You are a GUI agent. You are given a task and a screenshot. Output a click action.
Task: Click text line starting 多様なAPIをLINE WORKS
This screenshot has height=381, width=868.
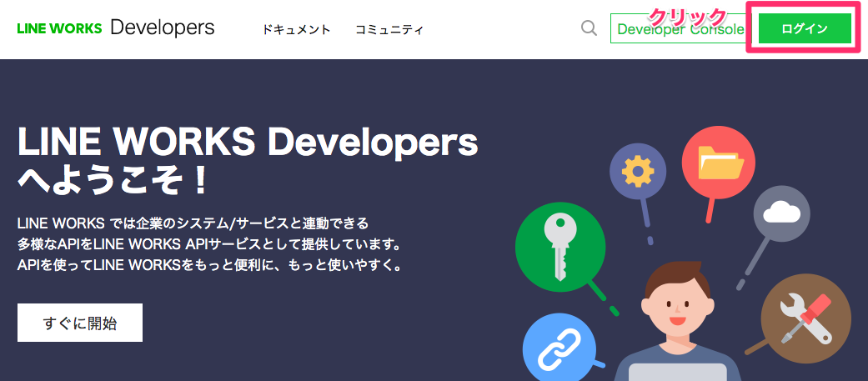(x=209, y=244)
